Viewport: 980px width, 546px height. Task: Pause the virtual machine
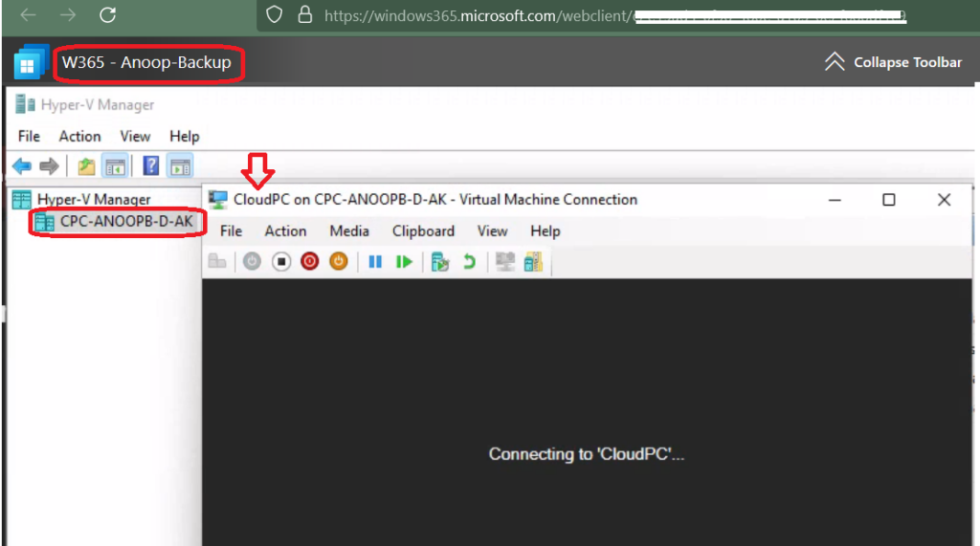click(x=375, y=262)
